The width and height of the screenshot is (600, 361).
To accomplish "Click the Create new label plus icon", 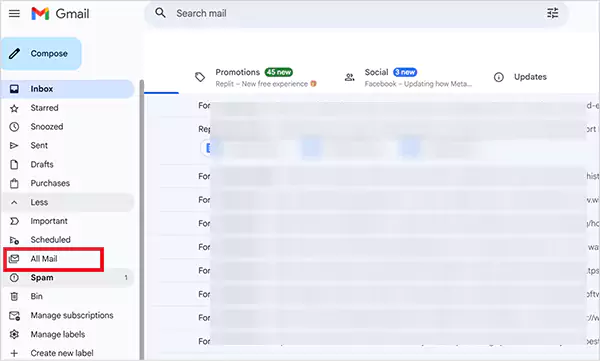I will (14, 353).
